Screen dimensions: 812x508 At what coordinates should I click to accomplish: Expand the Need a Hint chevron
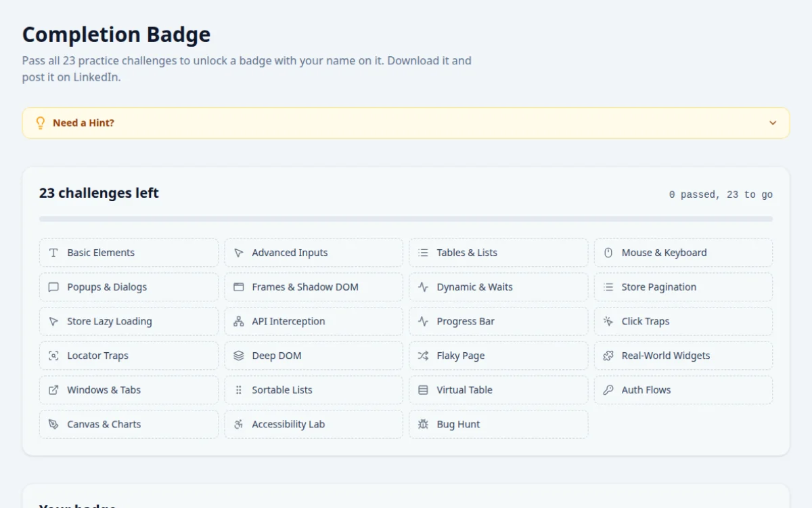coord(773,123)
